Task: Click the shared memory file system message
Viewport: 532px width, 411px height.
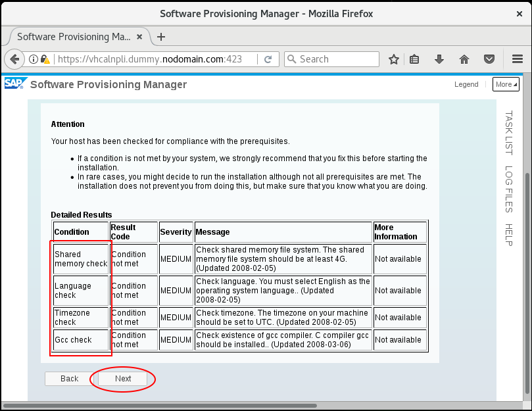Action: coord(283,259)
